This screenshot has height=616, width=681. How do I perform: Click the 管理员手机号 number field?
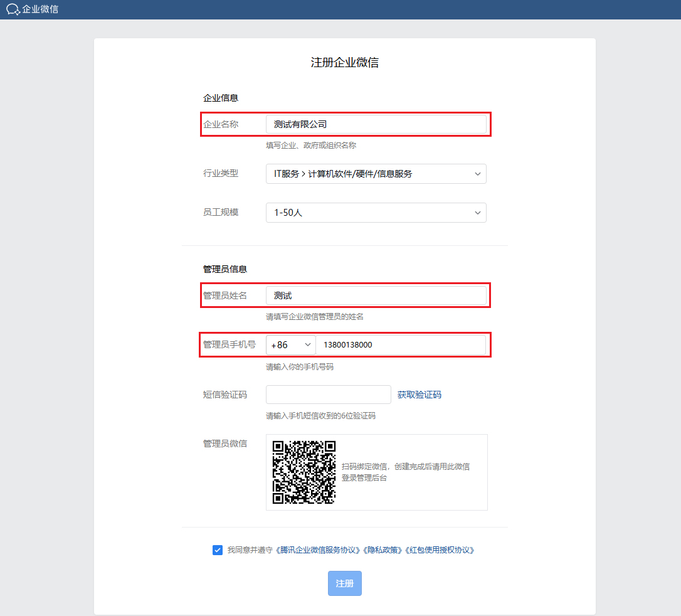click(400, 345)
